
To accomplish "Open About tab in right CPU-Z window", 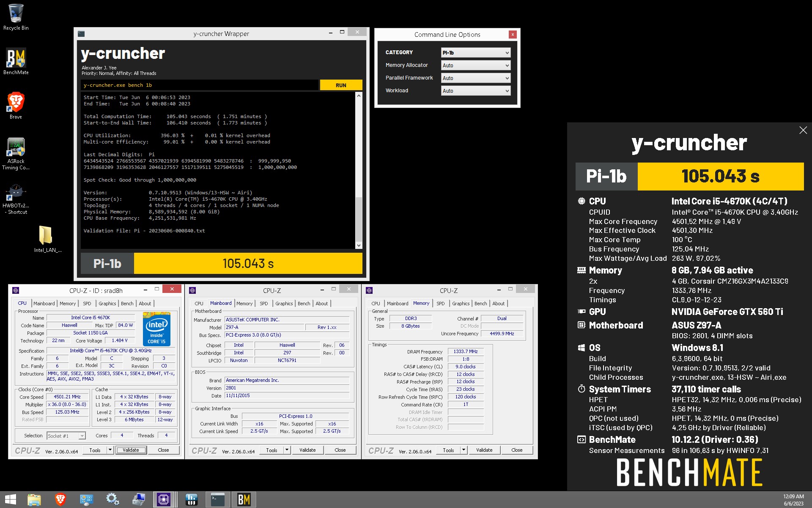I will 499,304.
